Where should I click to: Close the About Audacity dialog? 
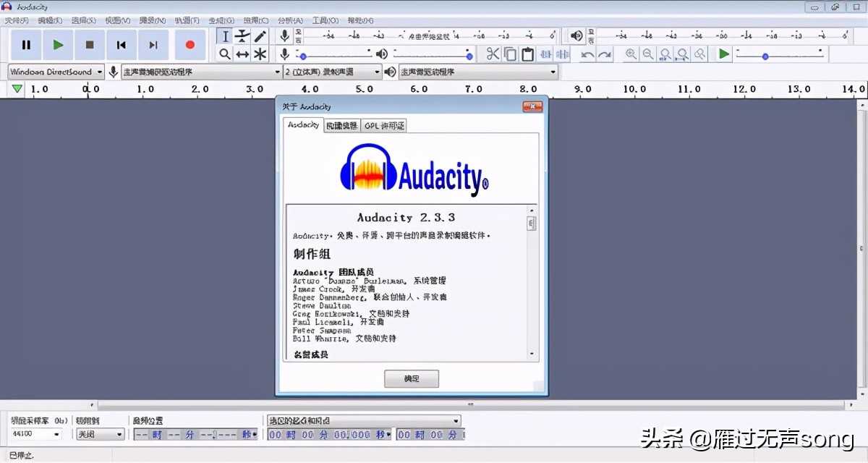pos(533,106)
